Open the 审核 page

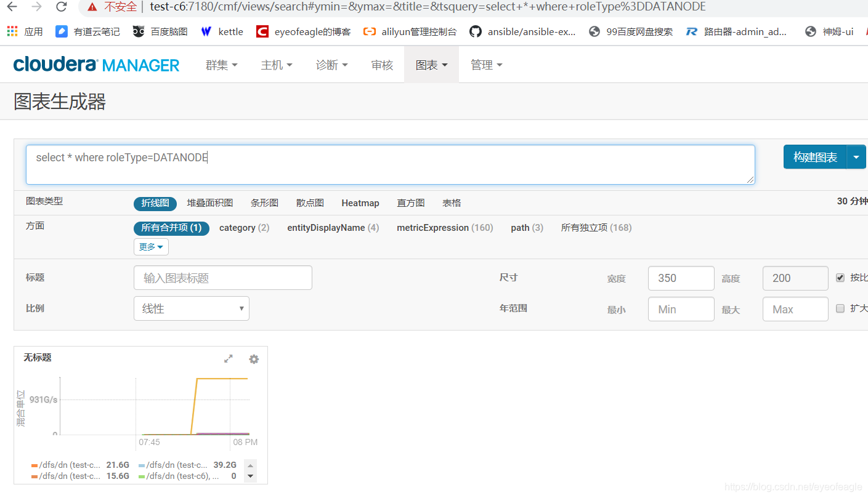click(382, 65)
